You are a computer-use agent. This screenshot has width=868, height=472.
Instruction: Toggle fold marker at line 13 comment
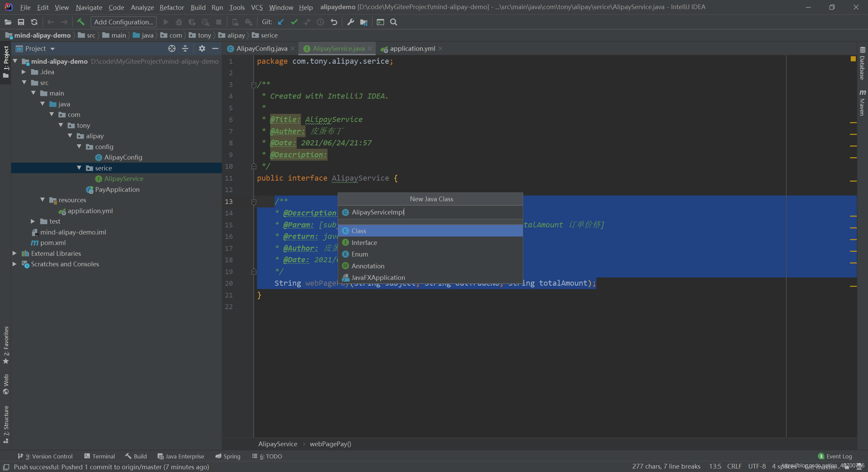pyautogui.click(x=254, y=202)
